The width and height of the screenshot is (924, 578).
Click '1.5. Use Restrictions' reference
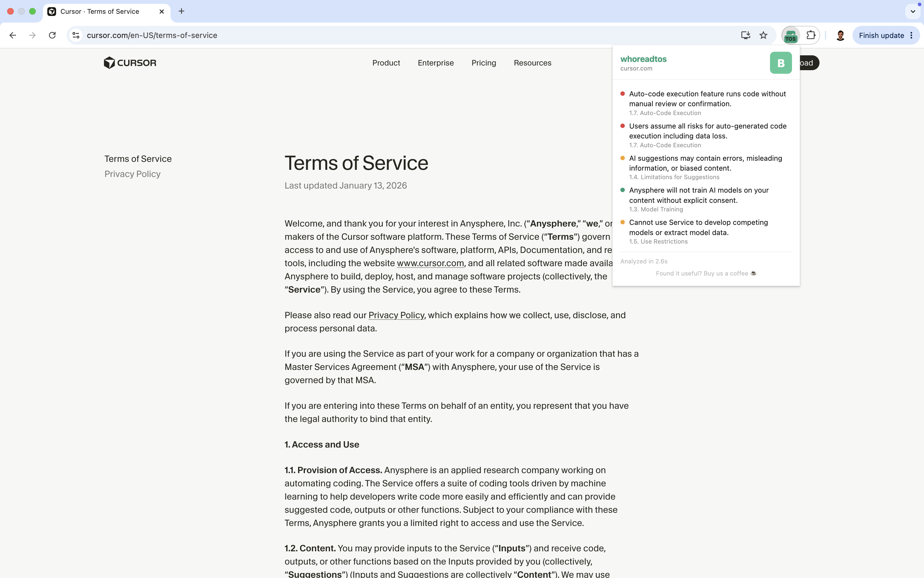point(658,241)
